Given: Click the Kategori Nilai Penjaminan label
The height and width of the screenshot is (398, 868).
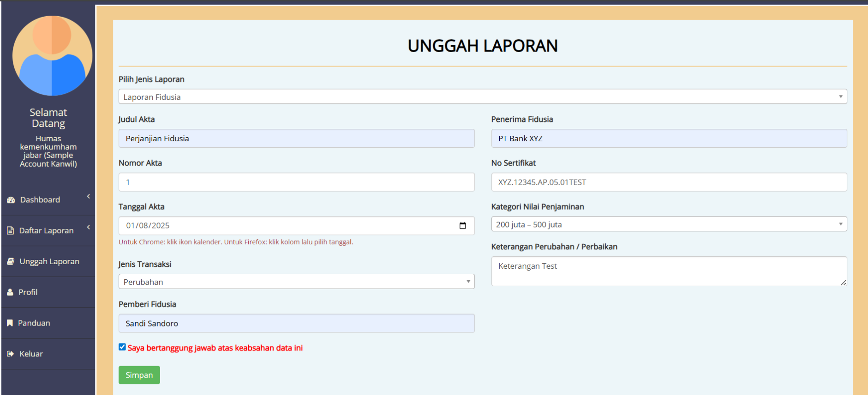Looking at the screenshot, I should 538,207.
